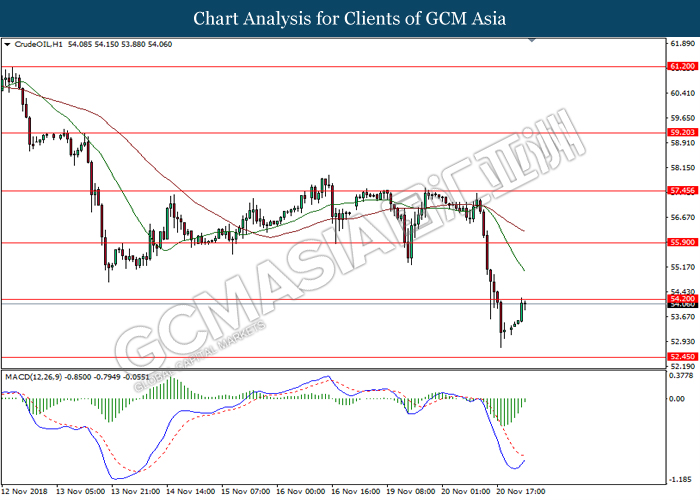The height and width of the screenshot is (500, 700).
Task: Click the 15 Nov 07:00 time label
Action: click(x=246, y=491)
